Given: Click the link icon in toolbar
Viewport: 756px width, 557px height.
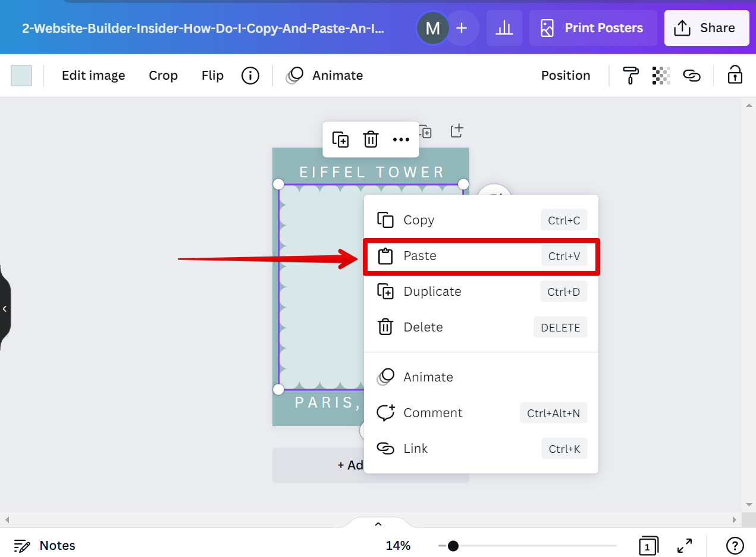Looking at the screenshot, I should click(x=691, y=76).
